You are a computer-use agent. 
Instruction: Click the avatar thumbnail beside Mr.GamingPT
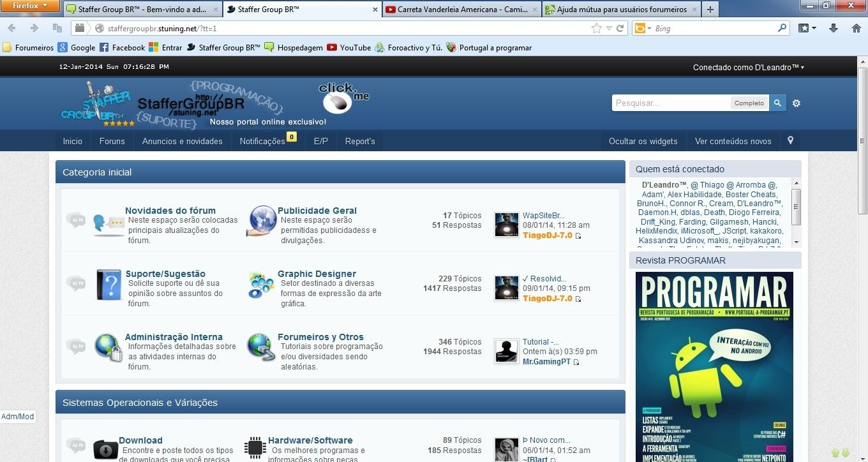pyautogui.click(x=507, y=351)
